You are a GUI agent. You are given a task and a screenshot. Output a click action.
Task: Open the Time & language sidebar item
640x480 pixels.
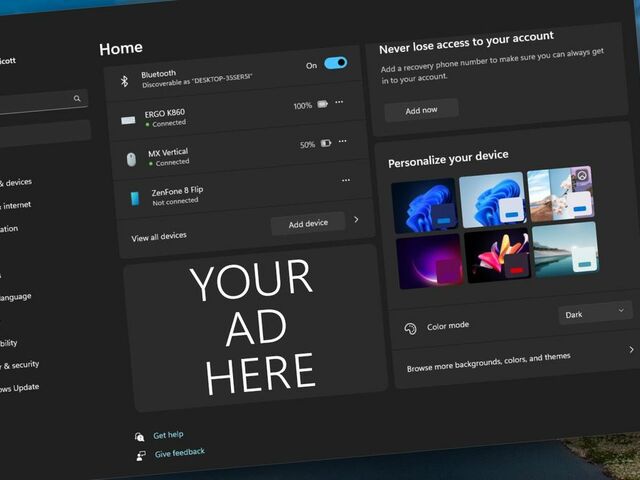(x=16, y=297)
